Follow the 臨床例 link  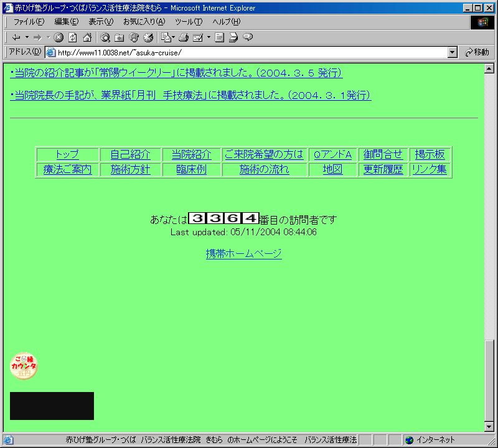(x=192, y=169)
